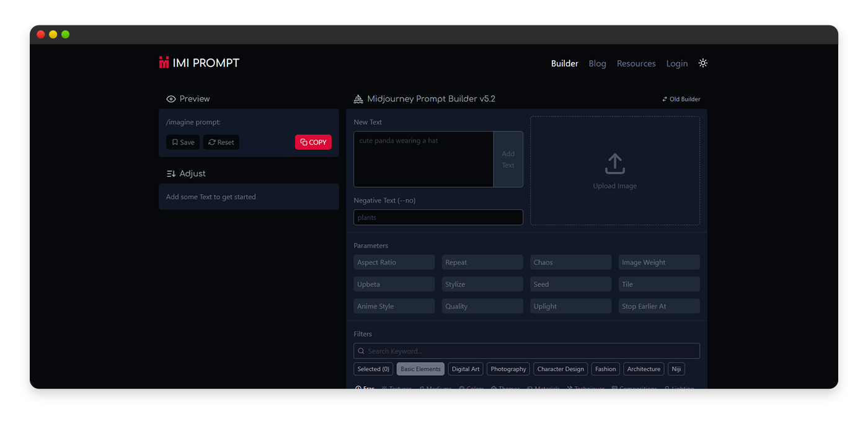Click the green maximize window button
Screen dimensions: 868x434
(65, 35)
